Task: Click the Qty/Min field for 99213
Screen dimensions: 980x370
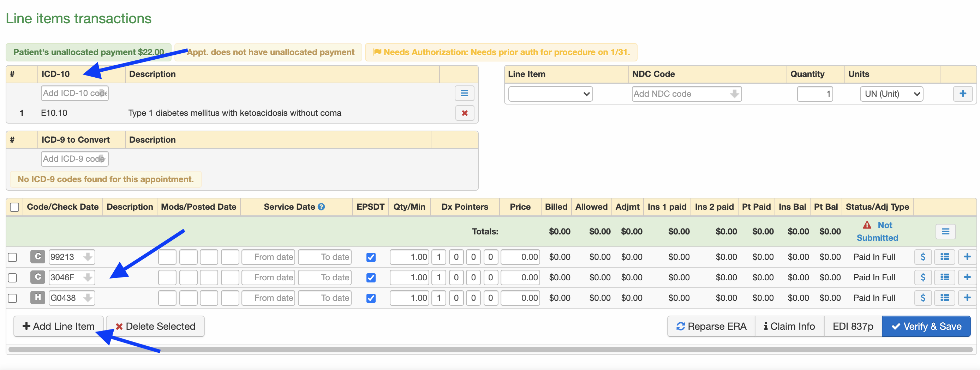Action: (x=410, y=257)
